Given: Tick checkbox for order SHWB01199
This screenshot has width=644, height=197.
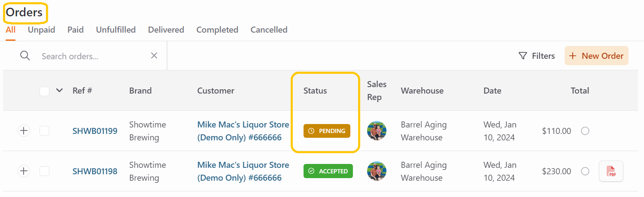Looking at the screenshot, I should 44,131.
